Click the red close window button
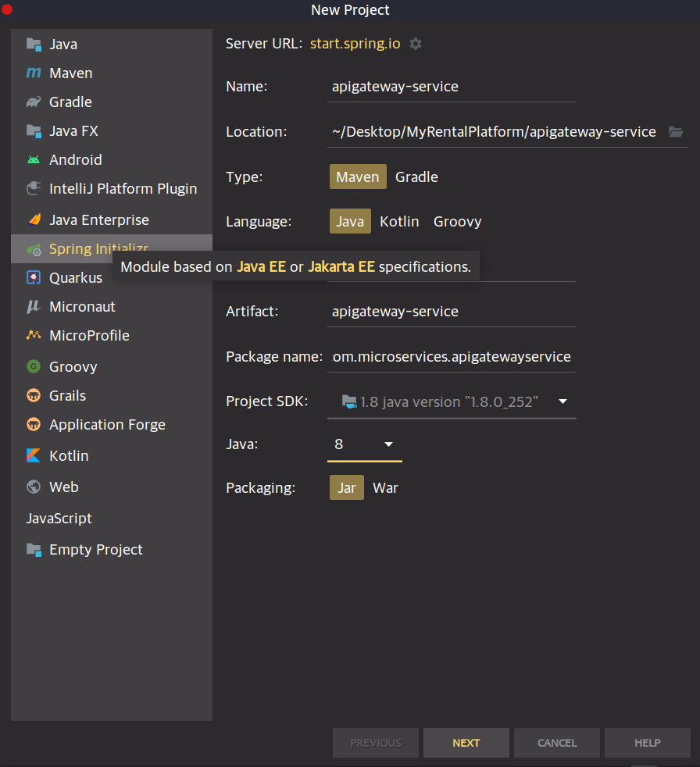 point(7,9)
